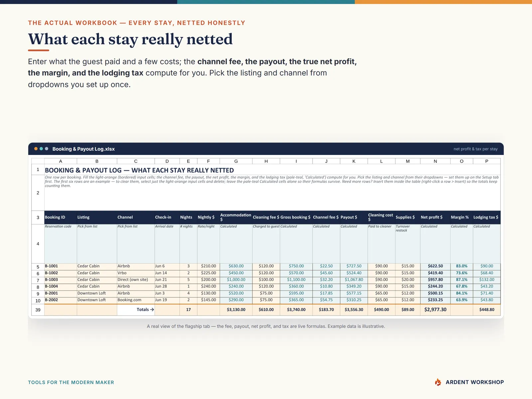Image resolution: width=532 pixels, height=399 pixels.
Task: Click the teal window dot in titlebar
Action: [x=41, y=149]
